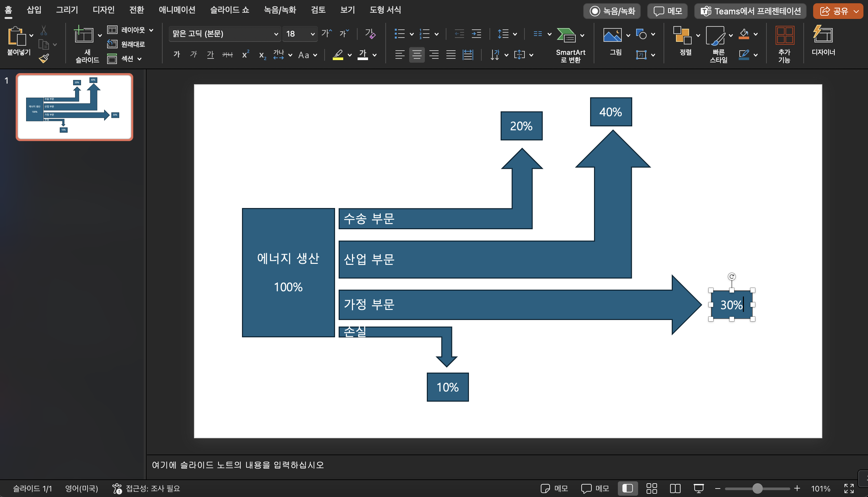The height and width of the screenshot is (497, 868).
Task: Click the Comments button in title area
Action: (x=667, y=11)
